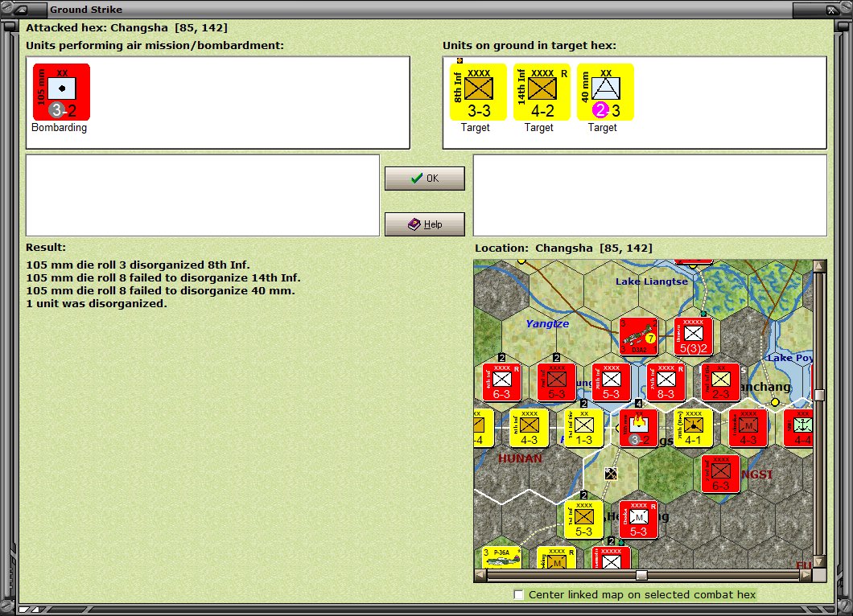This screenshot has height=616, width=853.
Task: Click the yellow 4-1 artillery counter
Action: pyautogui.click(x=693, y=428)
